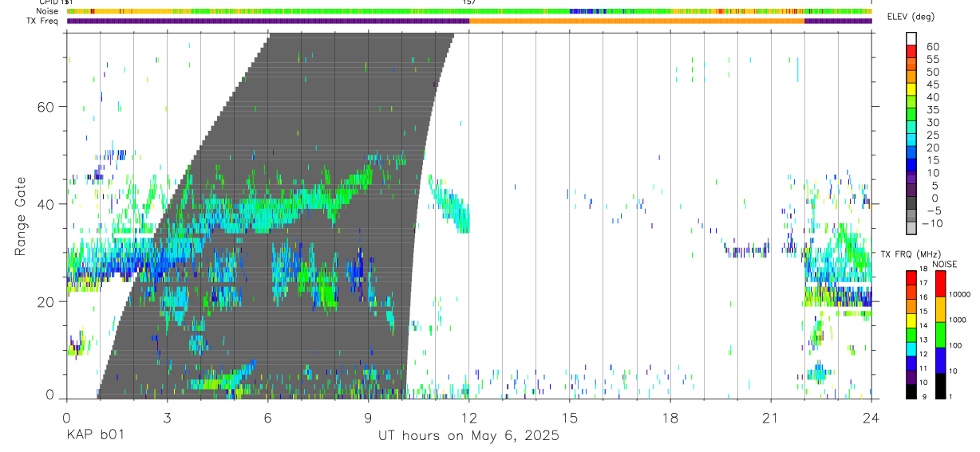
Task: Pick the red segment of TX FRQ colorbar
Action: click(x=911, y=277)
